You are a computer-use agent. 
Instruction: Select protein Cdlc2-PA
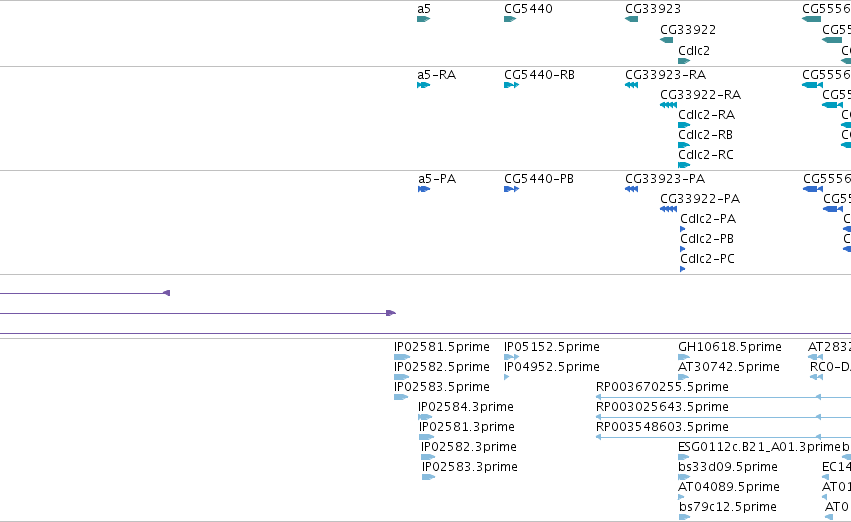[683, 229]
